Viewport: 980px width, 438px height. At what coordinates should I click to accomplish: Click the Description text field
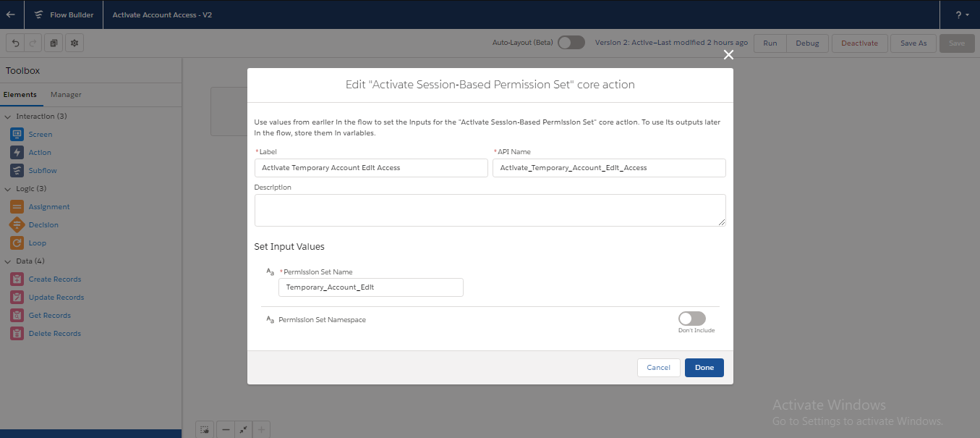[x=490, y=210]
